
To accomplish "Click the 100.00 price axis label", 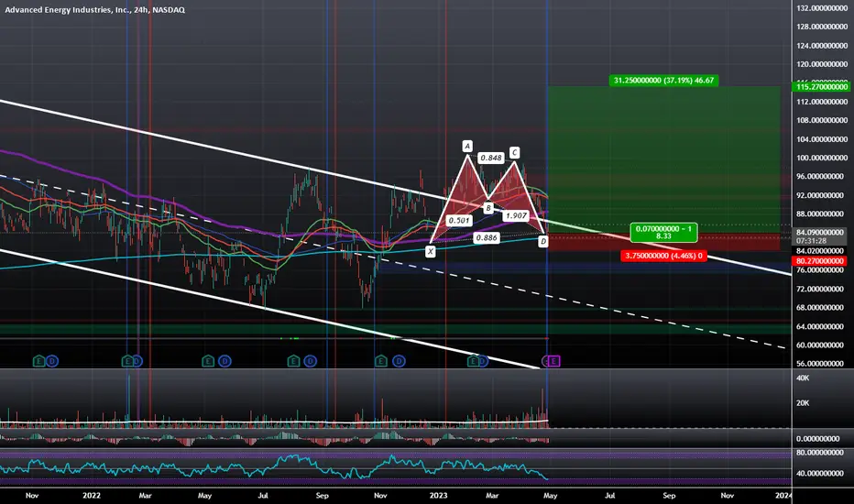I will point(823,158).
